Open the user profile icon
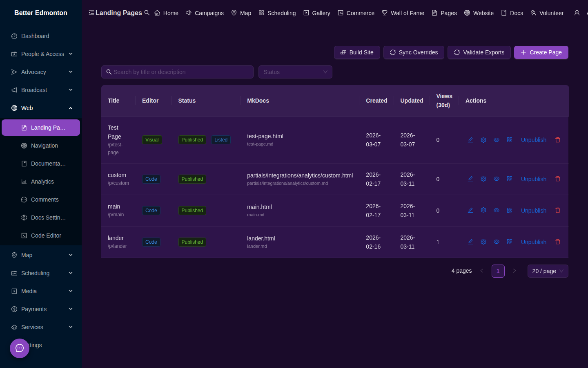Image resolution: width=588 pixels, height=368 pixels. click(x=577, y=13)
